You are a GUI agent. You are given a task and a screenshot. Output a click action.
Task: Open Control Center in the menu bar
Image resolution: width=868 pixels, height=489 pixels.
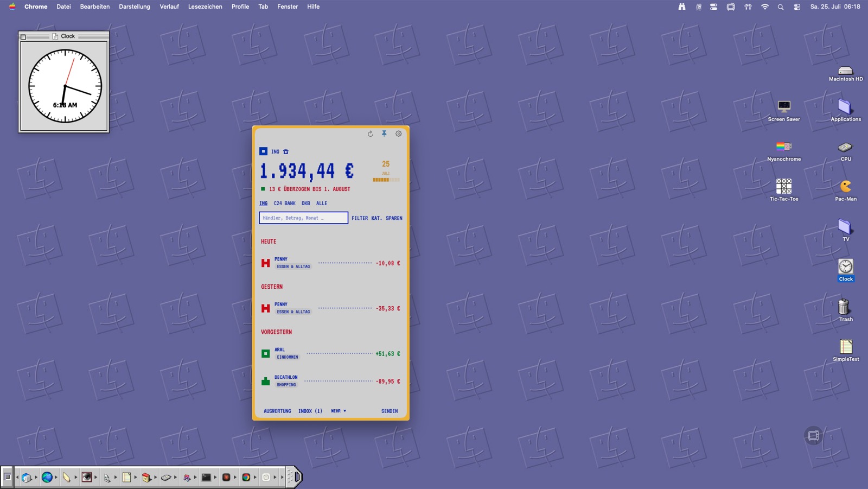[797, 7]
